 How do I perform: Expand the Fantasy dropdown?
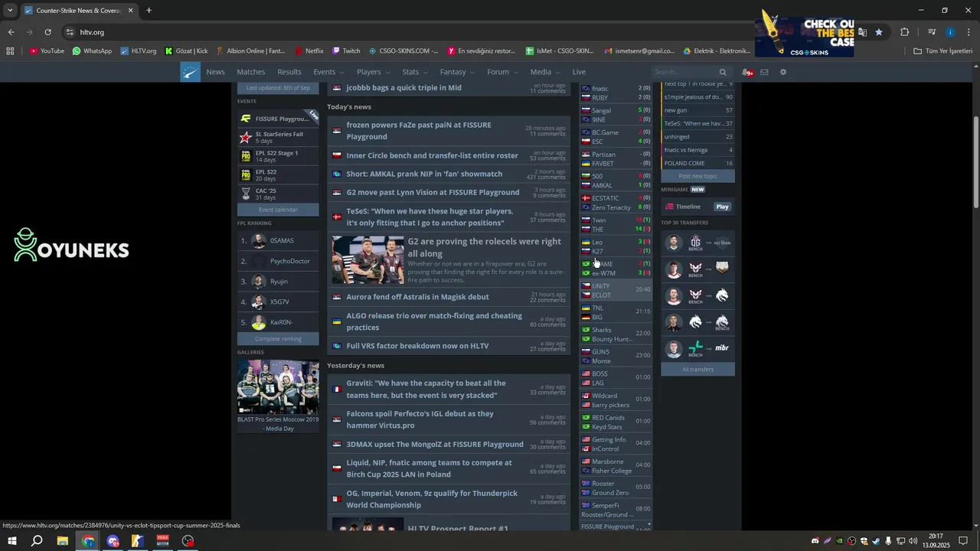[x=458, y=72]
